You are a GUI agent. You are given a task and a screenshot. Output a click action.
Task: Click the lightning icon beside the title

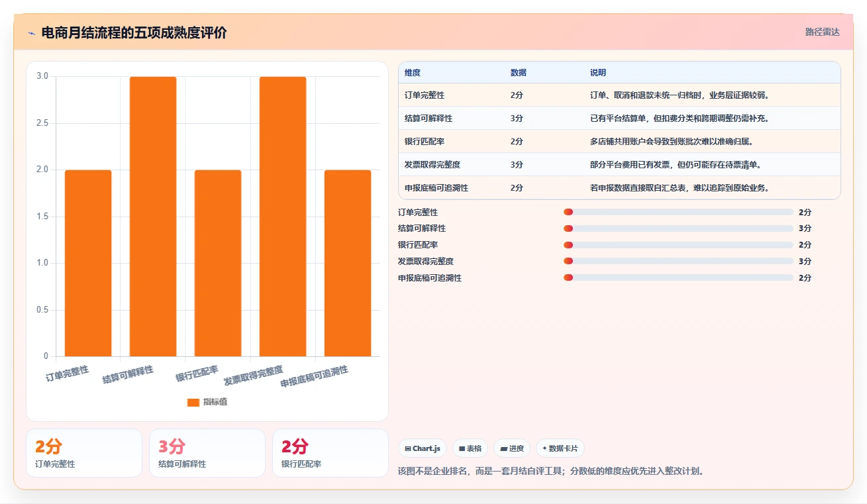click(x=32, y=32)
